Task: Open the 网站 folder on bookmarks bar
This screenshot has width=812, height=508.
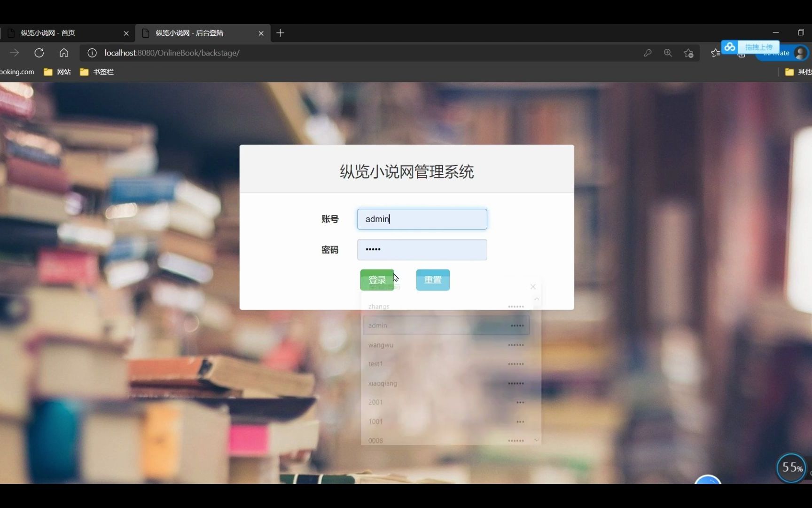Action: 57,71
